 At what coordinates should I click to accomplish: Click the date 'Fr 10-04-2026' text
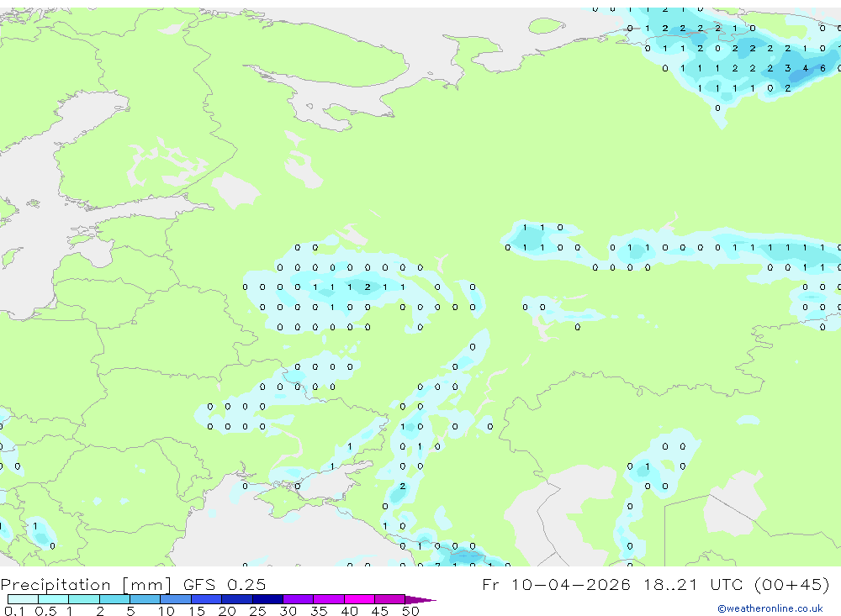[556, 584]
